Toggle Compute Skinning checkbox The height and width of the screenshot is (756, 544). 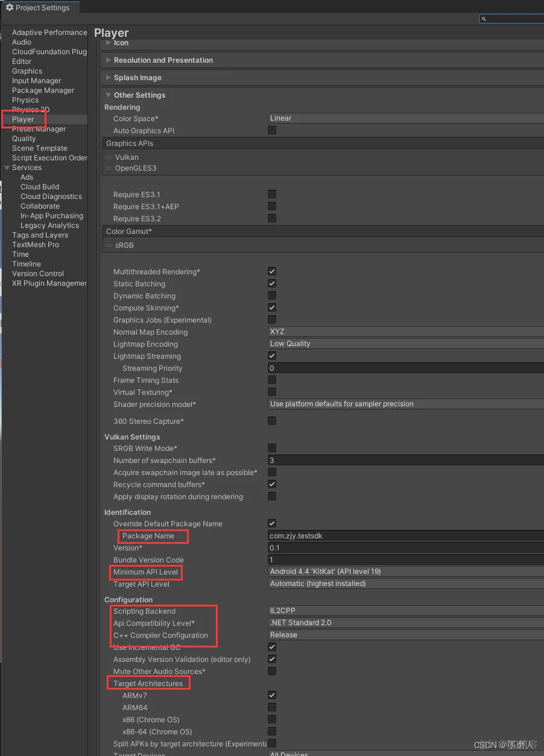[x=272, y=307]
